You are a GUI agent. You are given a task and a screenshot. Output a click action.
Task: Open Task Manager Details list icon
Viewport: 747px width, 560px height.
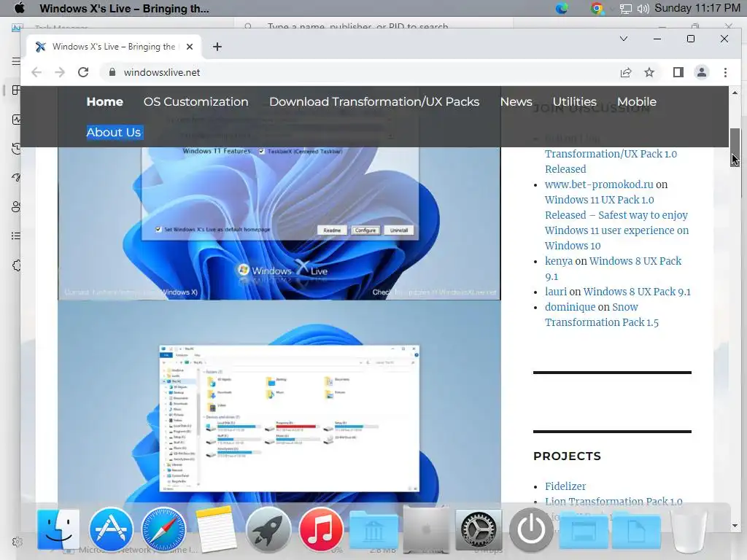pyautogui.click(x=16, y=236)
